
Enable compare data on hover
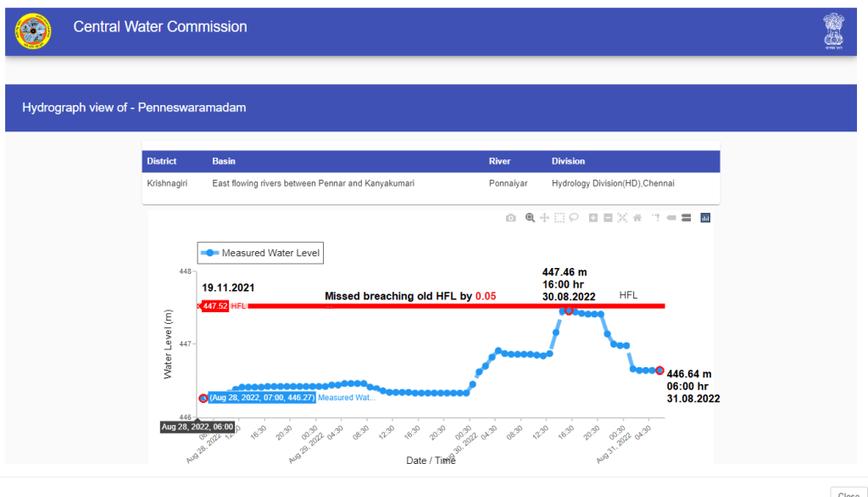pos(685,218)
